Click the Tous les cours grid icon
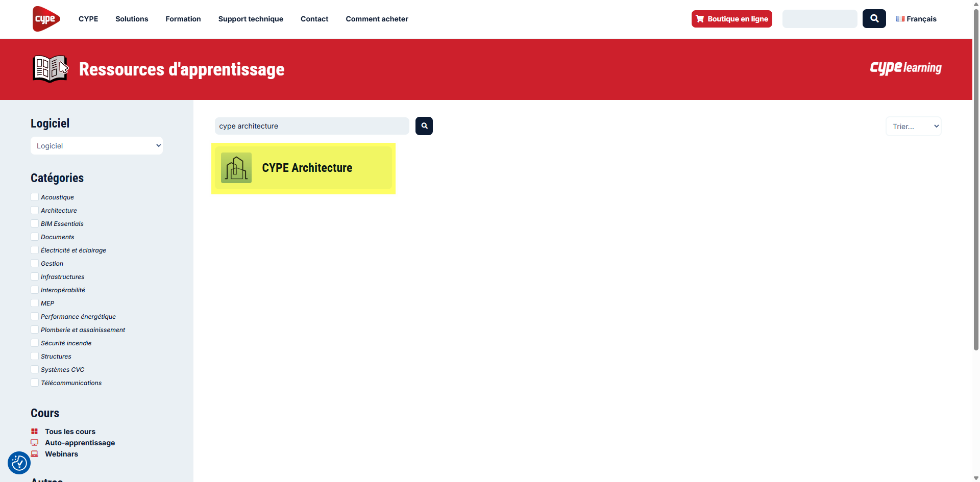Screen dimensions: 980x482 tap(35, 432)
